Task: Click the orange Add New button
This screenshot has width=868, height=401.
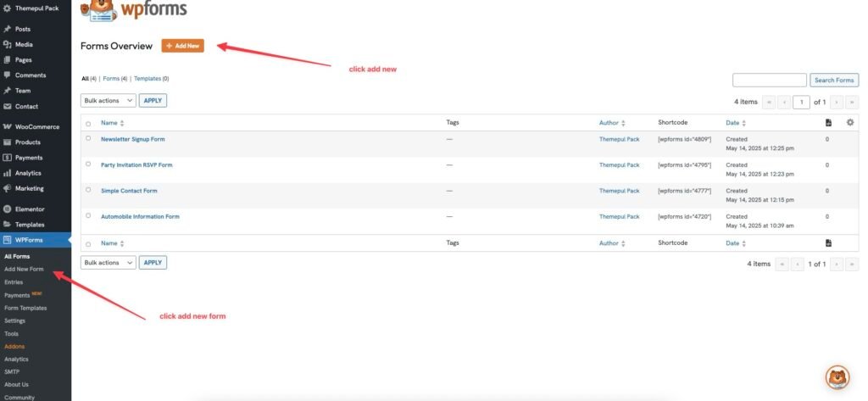Action: [x=182, y=46]
